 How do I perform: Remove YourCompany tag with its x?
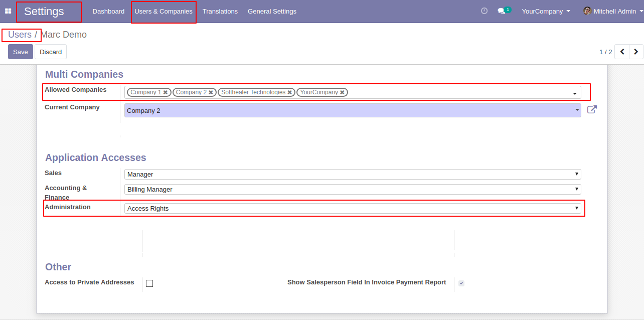[x=343, y=92]
